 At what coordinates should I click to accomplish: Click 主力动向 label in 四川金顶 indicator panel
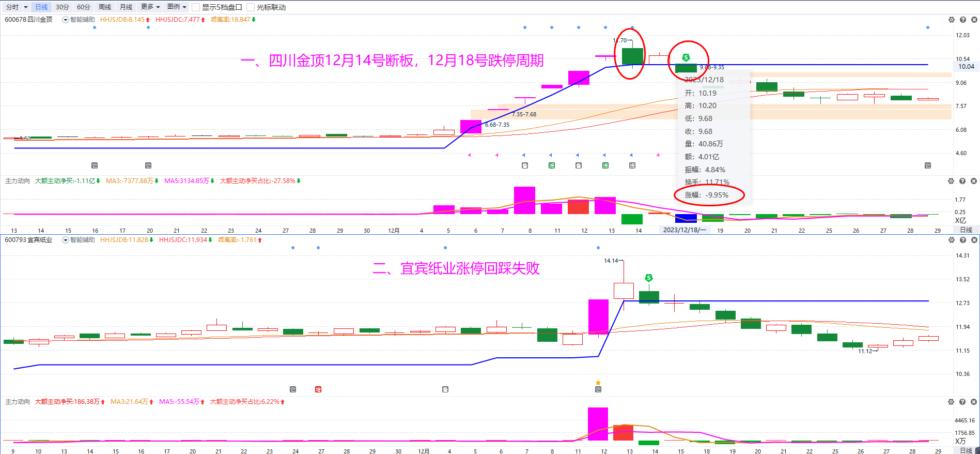tap(18, 181)
